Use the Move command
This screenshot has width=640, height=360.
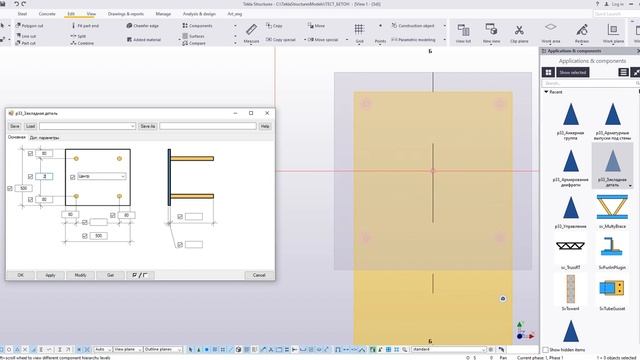pyautogui.click(x=316, y=26)
